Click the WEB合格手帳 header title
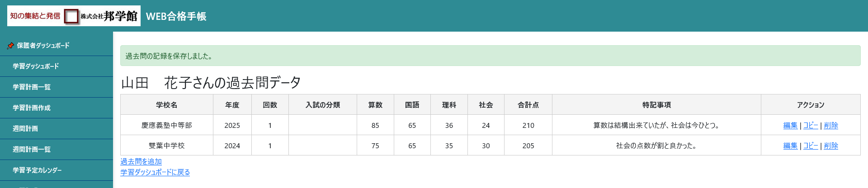The height and width of the screenshot is (188, 868). pyautogui.click(x=176, y=16)
